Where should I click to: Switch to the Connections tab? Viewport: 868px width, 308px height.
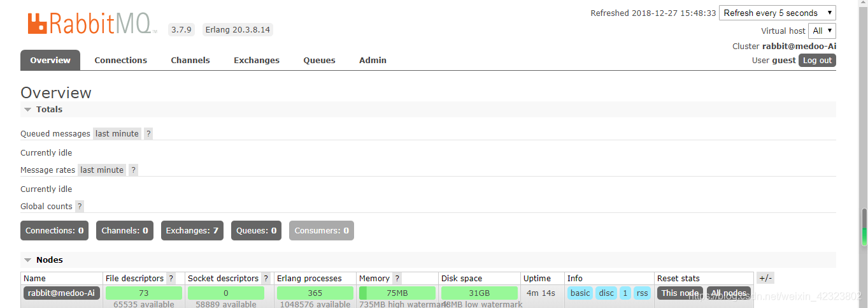121,60
